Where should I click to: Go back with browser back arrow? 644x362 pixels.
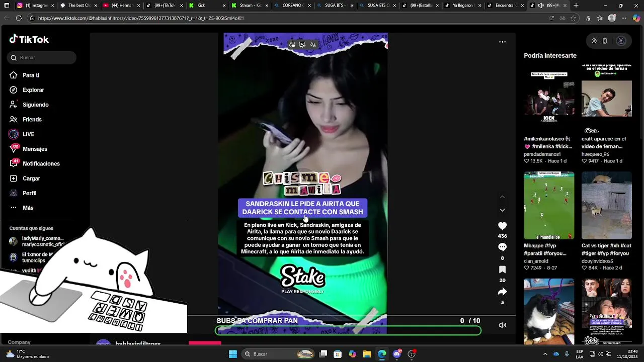tap(6, 18)
